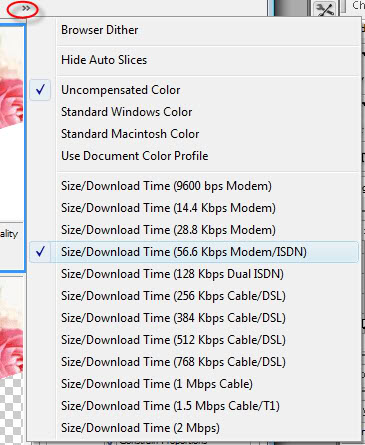Select the Browser Dither menu option

194,30
